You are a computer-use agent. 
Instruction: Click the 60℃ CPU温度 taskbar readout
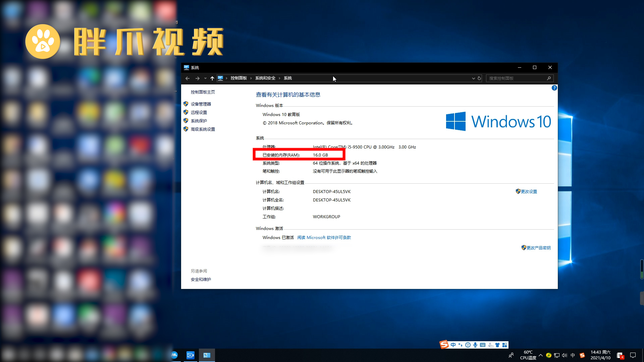click(x=528, y=355)
